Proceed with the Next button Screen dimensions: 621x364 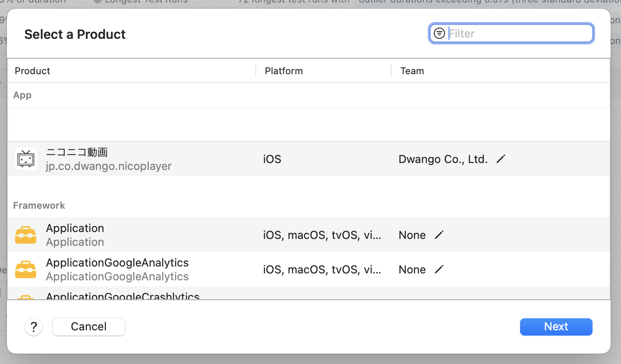click(556, 326)
